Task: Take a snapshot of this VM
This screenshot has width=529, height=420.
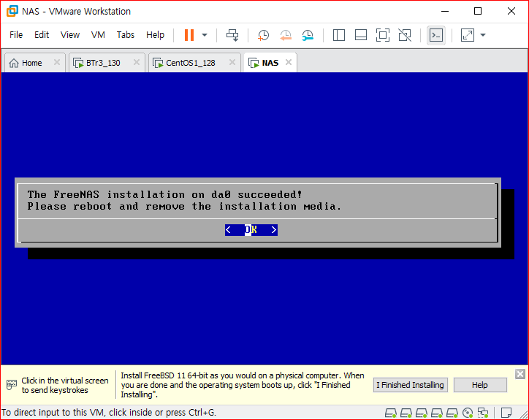Action: pyautogui.click(x=263, y=35)
